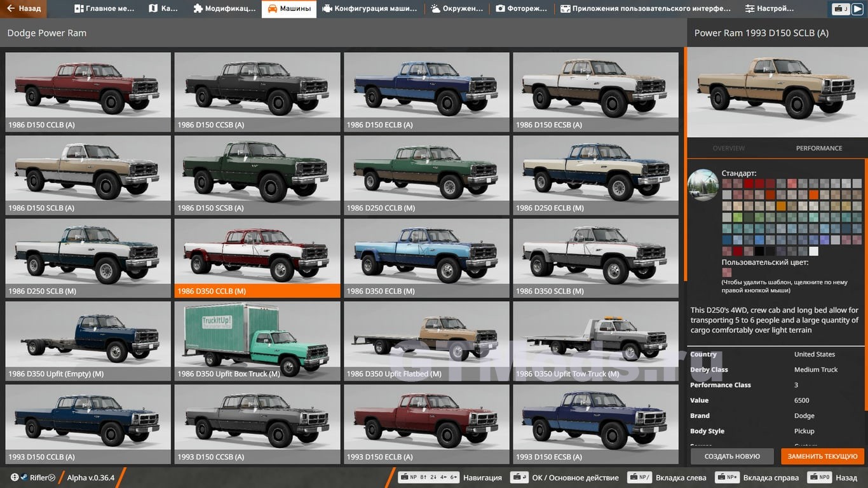Open the Фоторежим camera tab
Screen dimensions: 868x488
522,9
